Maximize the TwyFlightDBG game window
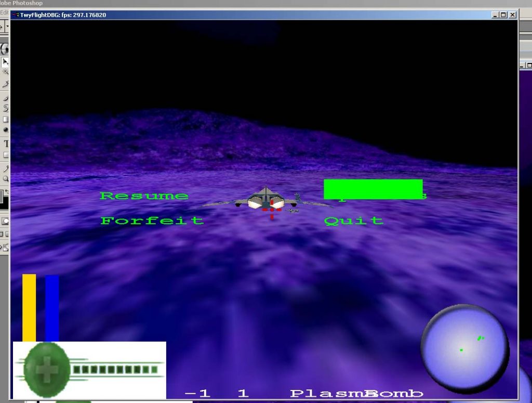Image resolution: width=532 pixels, height=403 pixels. point(503,15)
